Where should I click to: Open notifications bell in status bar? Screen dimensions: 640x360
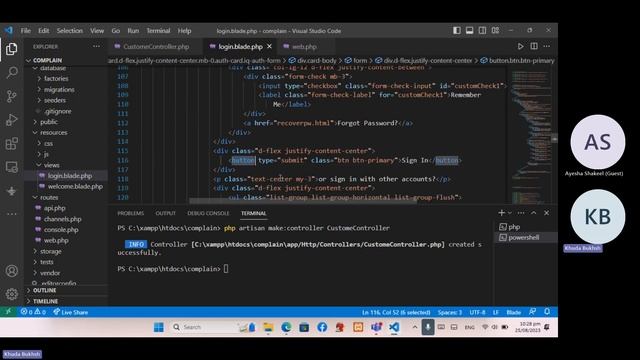point(547,312)
